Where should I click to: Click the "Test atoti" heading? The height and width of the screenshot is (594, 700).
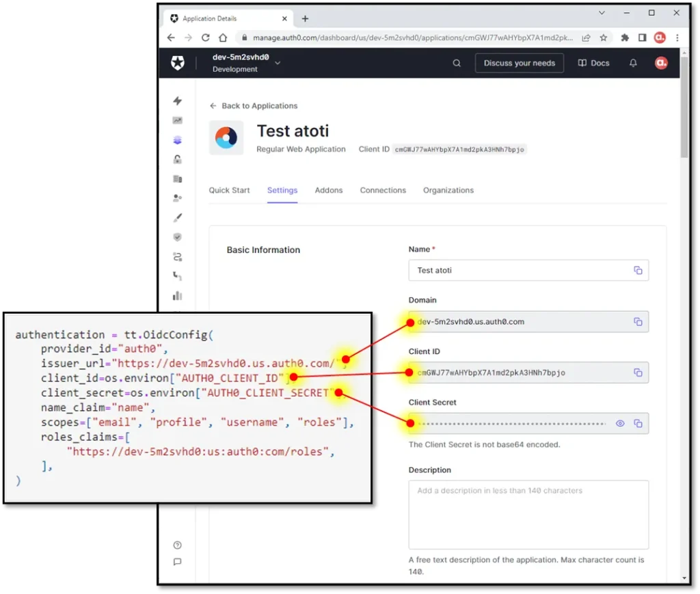point(293,131)
